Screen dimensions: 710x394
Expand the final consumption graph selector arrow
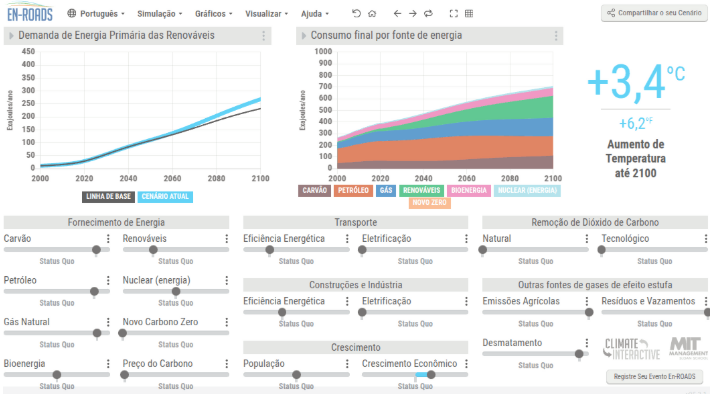(304, 36)
